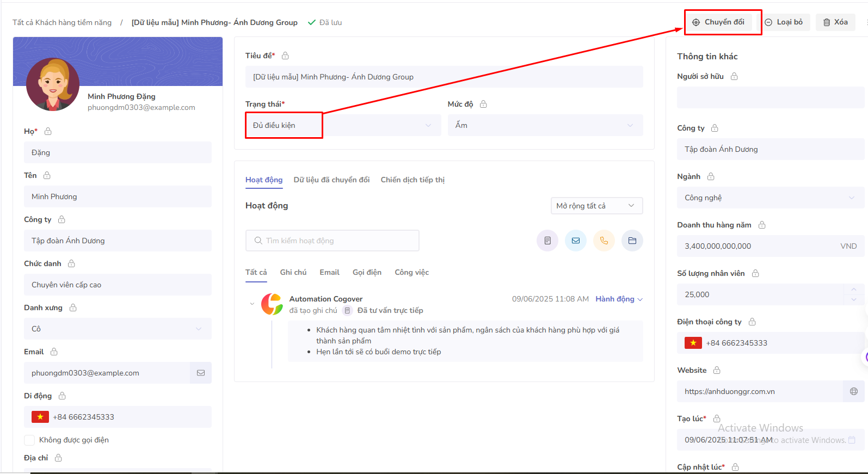Click the Đã tư vấn trực tiếp note title

pos(390,310)
